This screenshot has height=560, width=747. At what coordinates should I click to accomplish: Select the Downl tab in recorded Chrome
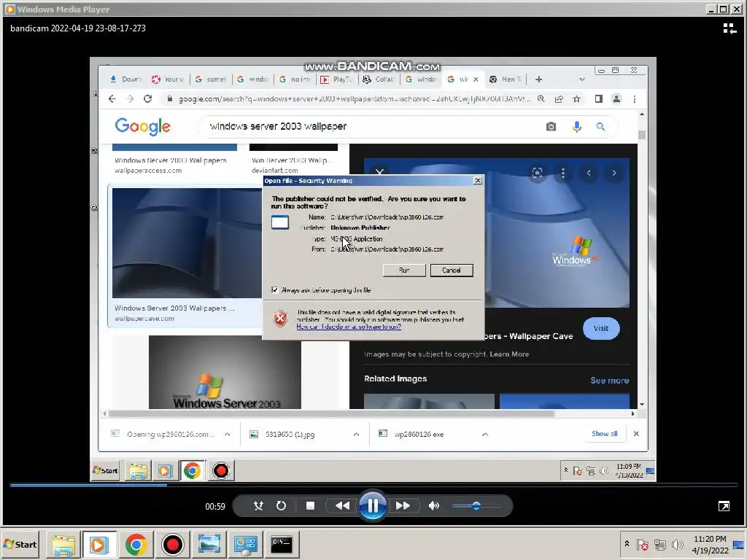pyautogui.click(x=126, y=79)
